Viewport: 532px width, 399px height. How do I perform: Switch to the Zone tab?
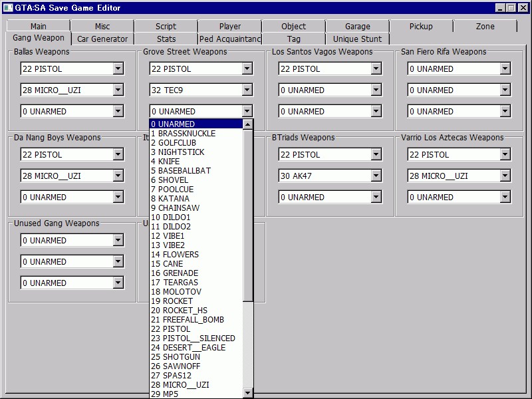[x=485, y=26]
